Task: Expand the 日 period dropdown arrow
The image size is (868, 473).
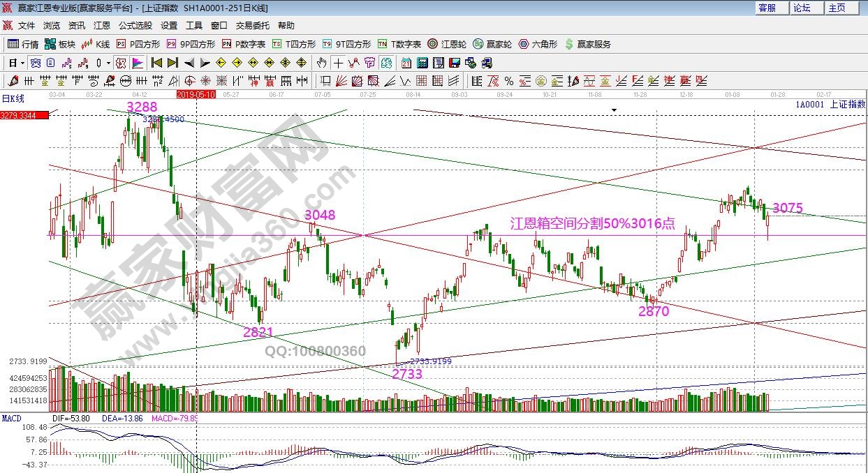Action: [22, 63]
